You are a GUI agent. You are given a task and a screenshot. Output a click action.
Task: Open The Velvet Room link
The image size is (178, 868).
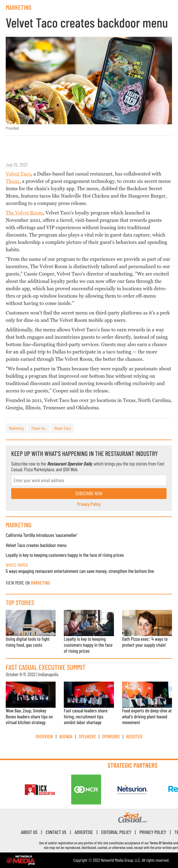(x=24, y=213)
